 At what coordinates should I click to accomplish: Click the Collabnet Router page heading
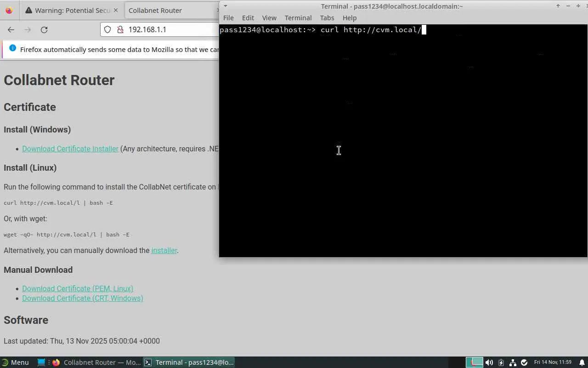click(x=59, y=80)
